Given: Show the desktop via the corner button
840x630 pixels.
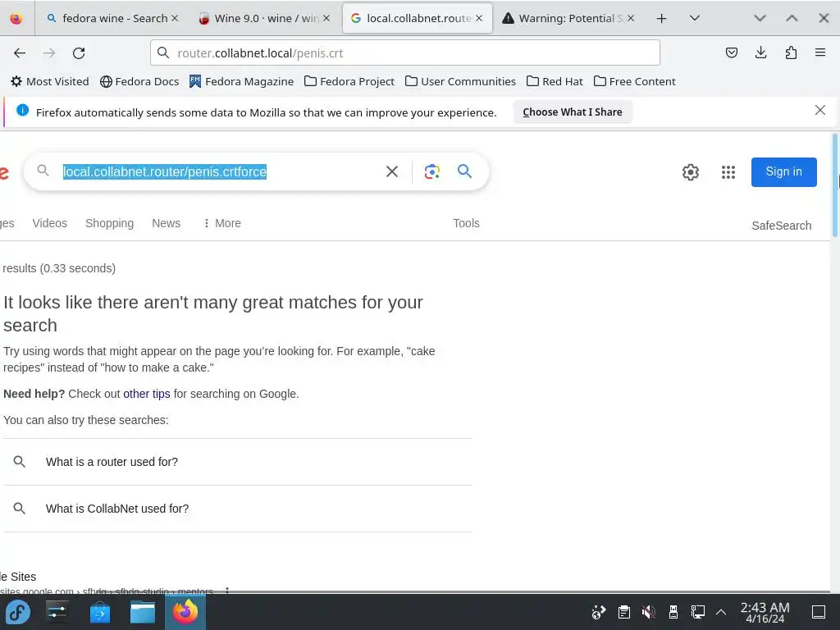Looking at the screenshot, I should pyautogui.click(x=819, y=612).
